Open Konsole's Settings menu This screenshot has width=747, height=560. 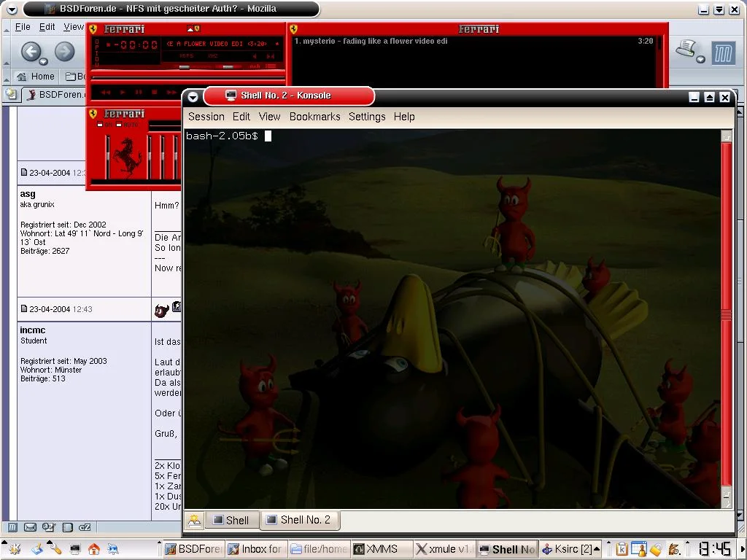(x=367, y=117)
